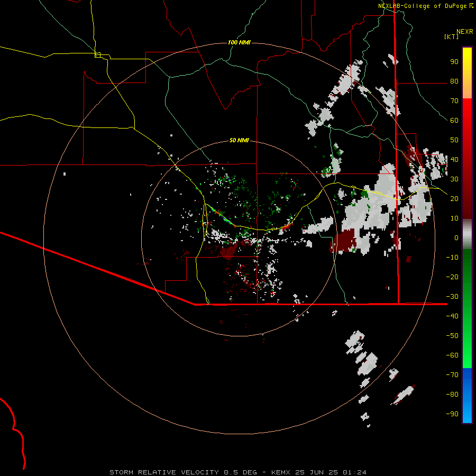Screen dimensions: 476x476
Task: Click the 10 value on the velocity scale
Action: point(454,218)
